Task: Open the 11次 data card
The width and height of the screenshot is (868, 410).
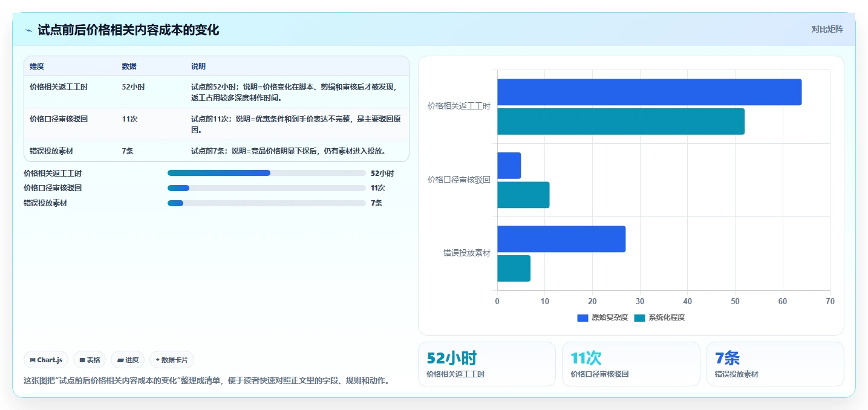Action: (x=631, y=364)
